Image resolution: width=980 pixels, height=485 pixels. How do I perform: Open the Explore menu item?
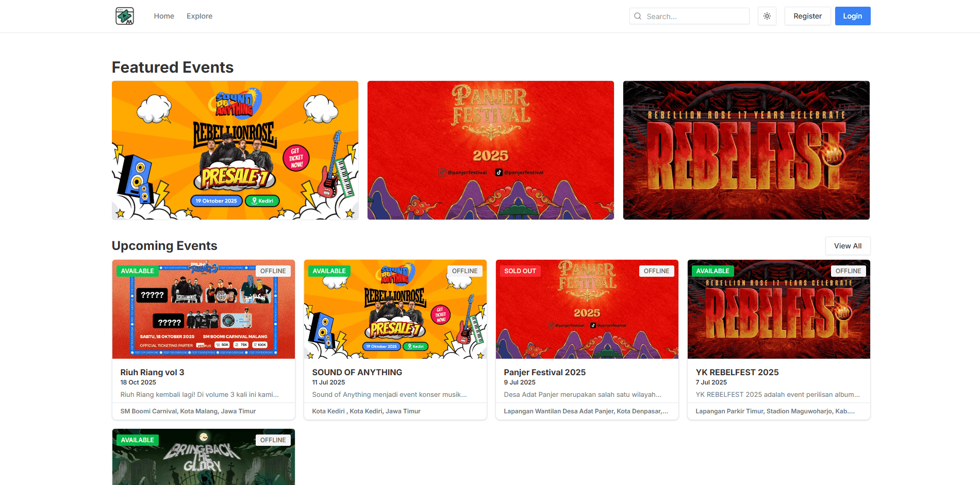[200, 16]
